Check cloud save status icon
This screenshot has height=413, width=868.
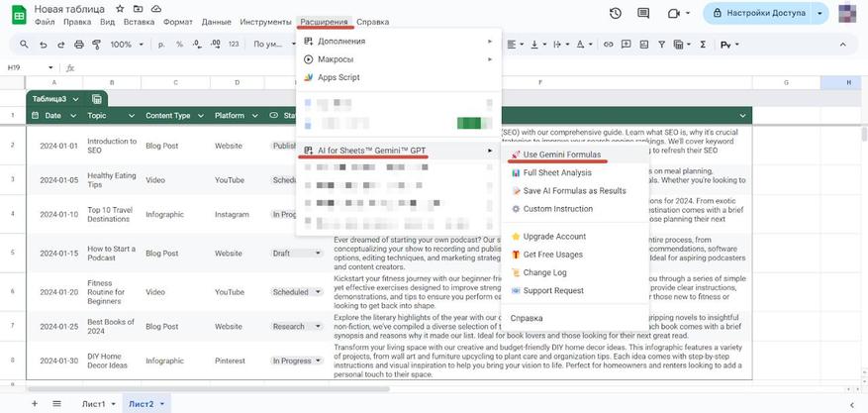click(x=156, y=10)
